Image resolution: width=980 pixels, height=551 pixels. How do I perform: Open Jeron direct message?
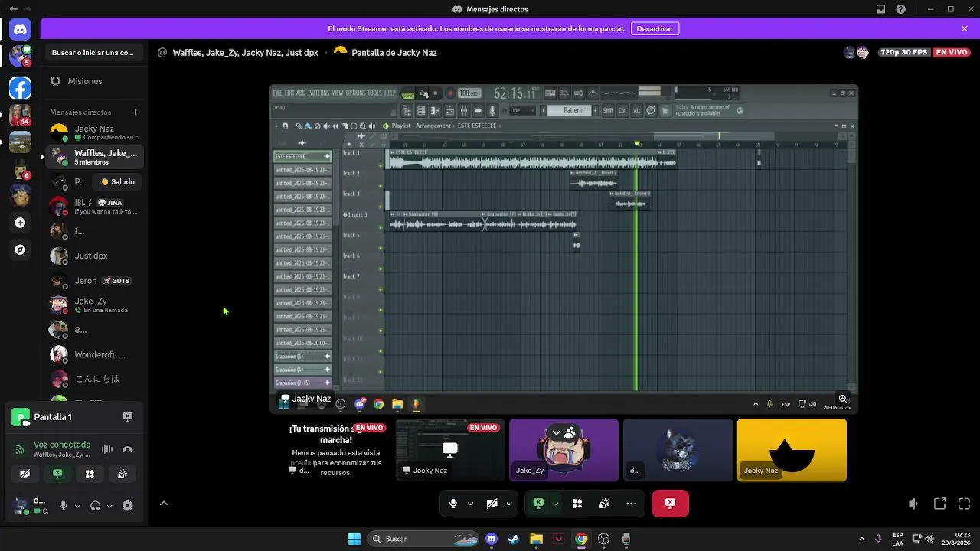click(x=93, y=281)
